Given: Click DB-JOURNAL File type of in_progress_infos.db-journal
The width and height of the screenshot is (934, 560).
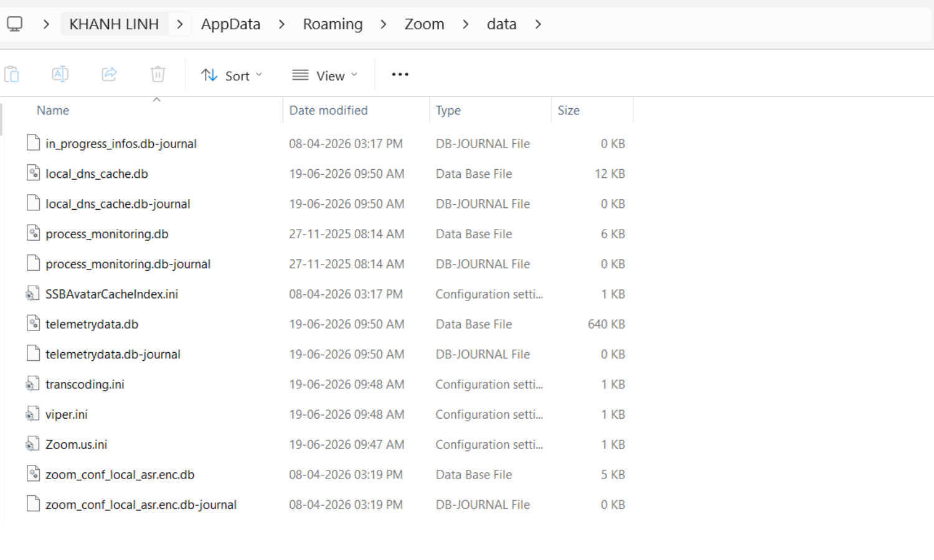Looking at the screenshot, I should [x=483, y=144].
